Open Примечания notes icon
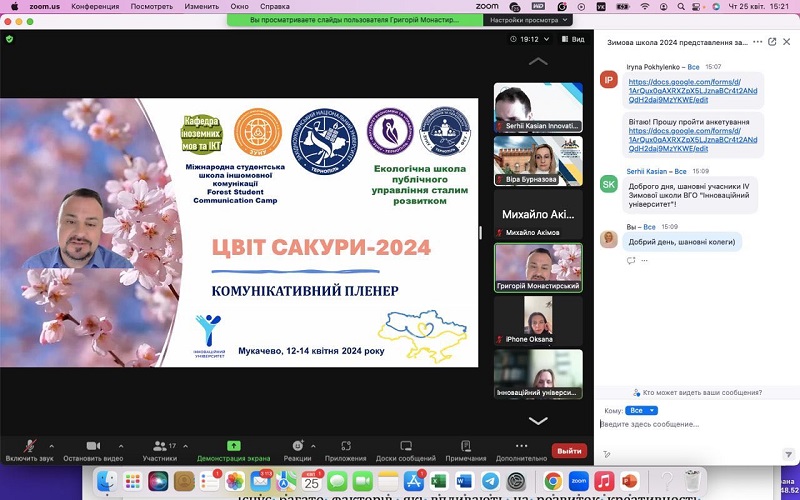The width and height of the screenshot is (800, 500). pos(465,446)
